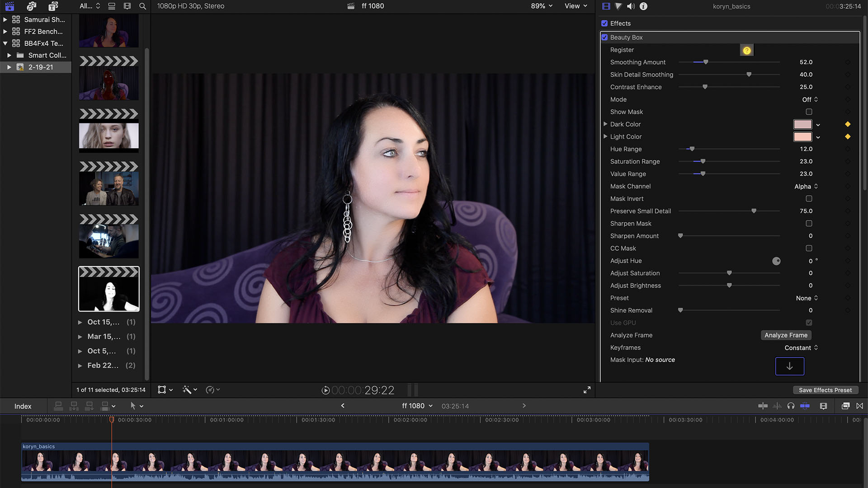Click the Mask Input drop well arrow

point(789,366)
